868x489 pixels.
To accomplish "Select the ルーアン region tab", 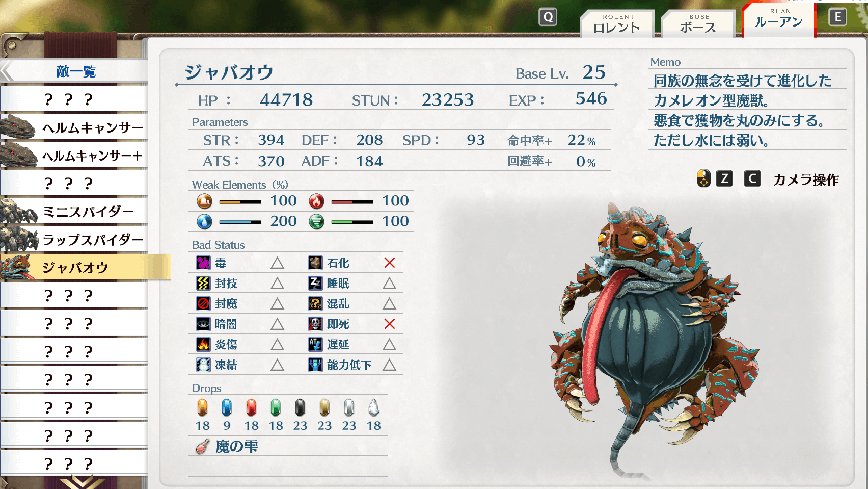I will 779,19.
